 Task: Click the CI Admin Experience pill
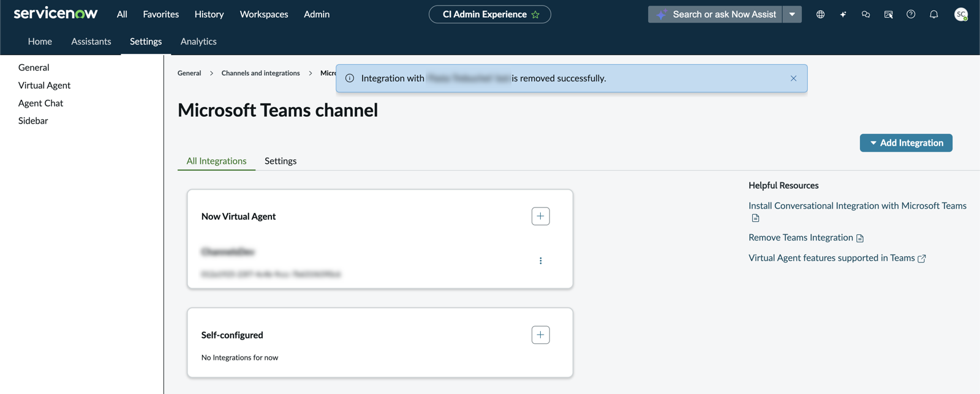pyautogui.click(x=490, y=14)
